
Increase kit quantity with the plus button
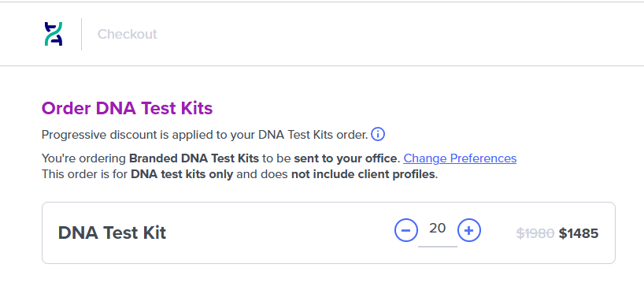pyautogui.click(x=469, y=230)
